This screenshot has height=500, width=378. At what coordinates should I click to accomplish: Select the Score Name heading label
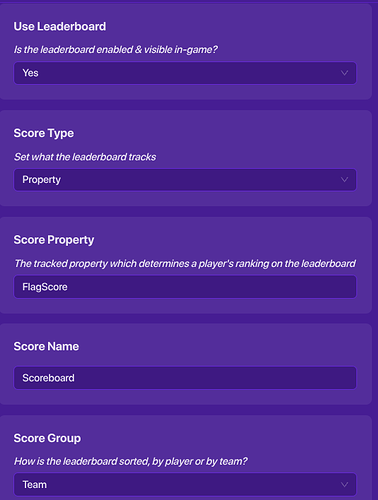(x=46, y=346)
